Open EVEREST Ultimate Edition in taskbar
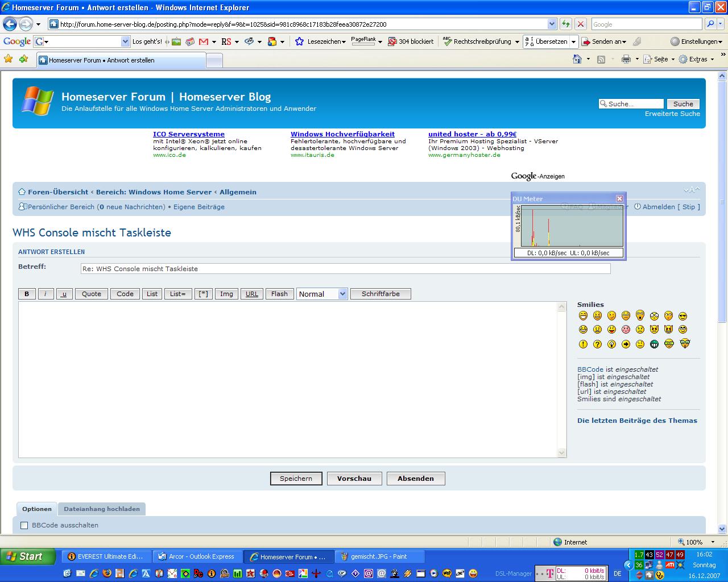728x582 pixels. pyautogui.click(x=106, y=556)
